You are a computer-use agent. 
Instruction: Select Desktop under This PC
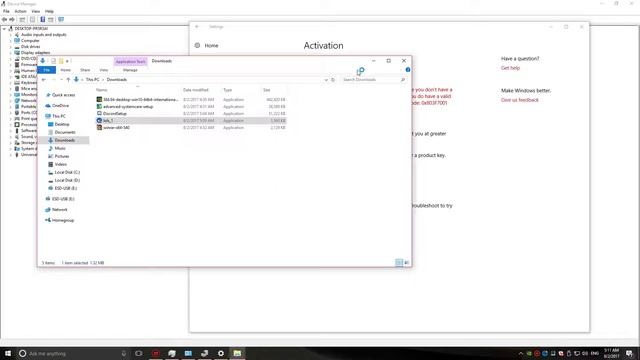[62, 124]
